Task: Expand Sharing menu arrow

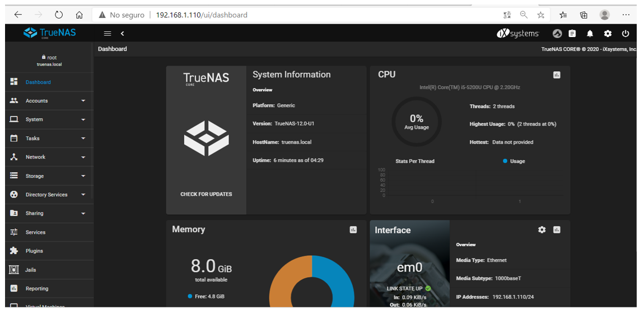Action: point(83,214)
